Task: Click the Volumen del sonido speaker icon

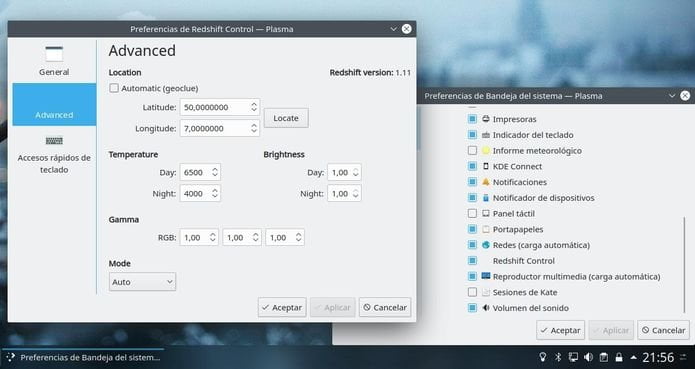Action: (486, 308)
